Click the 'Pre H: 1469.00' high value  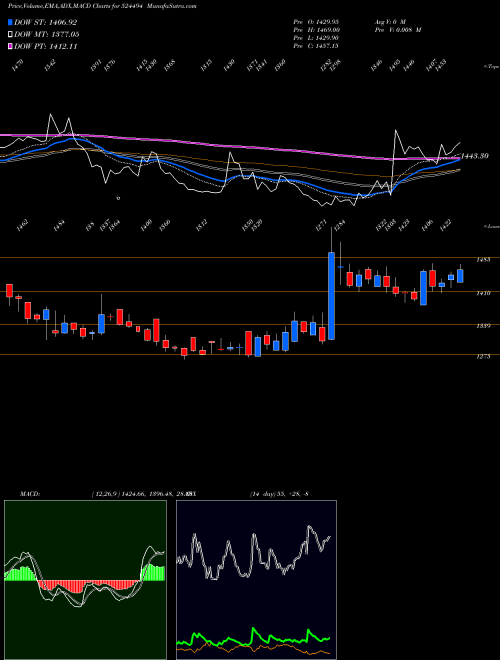[x=316, y=30]
